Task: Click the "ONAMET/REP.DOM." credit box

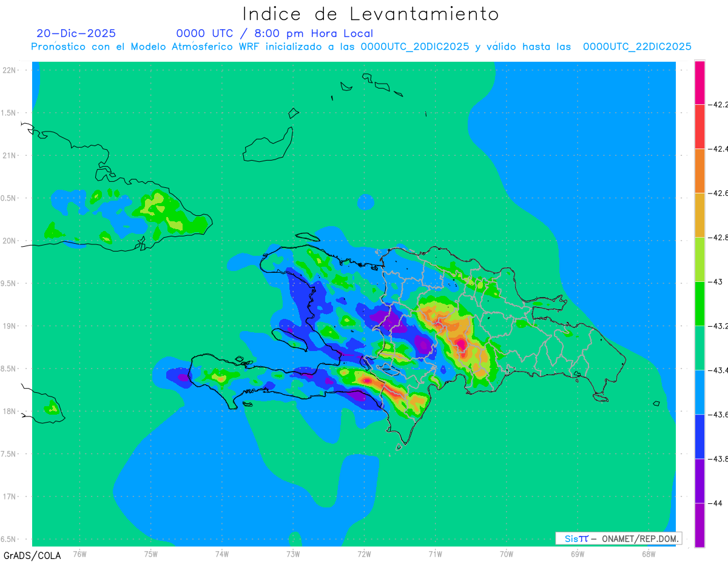Action: pos(618,538)
